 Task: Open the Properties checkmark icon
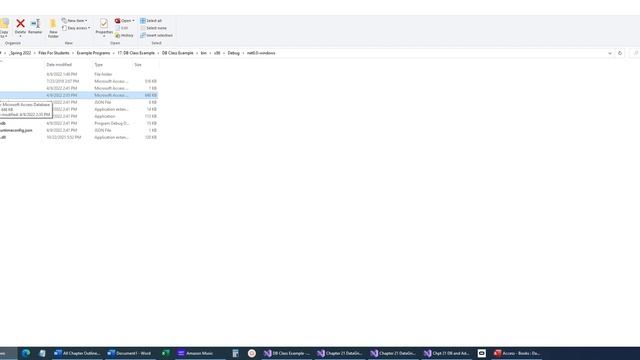pos(104,24)
